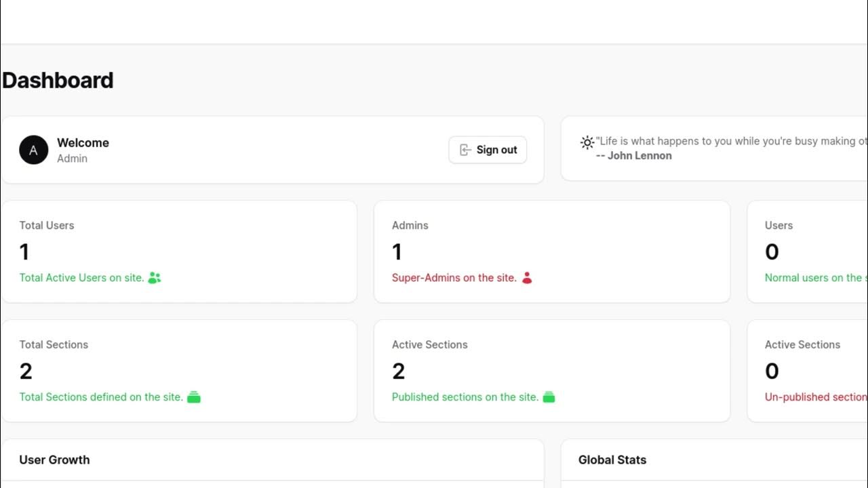Click the green stack icon under Total Sections
The width and height of the screenshot is (868, 488).
(x=194, y=397)
